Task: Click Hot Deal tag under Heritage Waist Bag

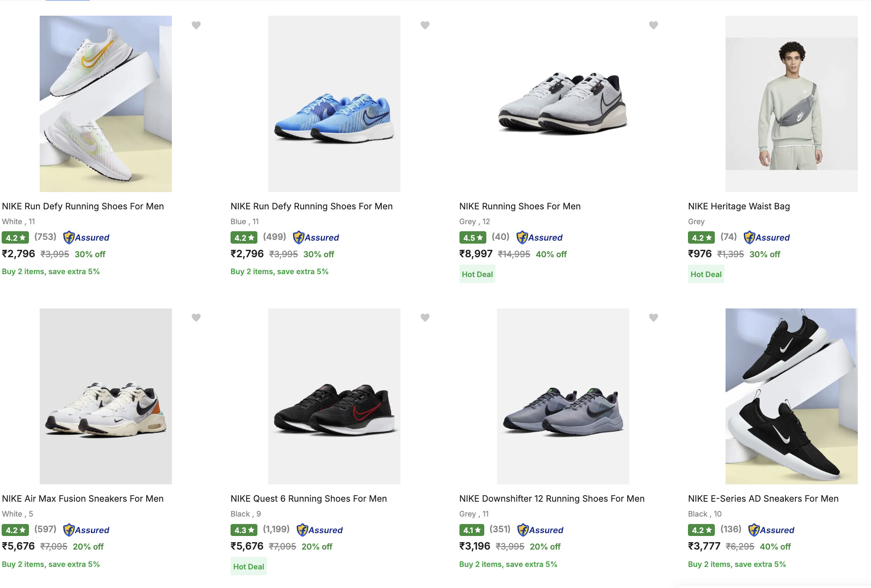Action: tap(706, 274)
